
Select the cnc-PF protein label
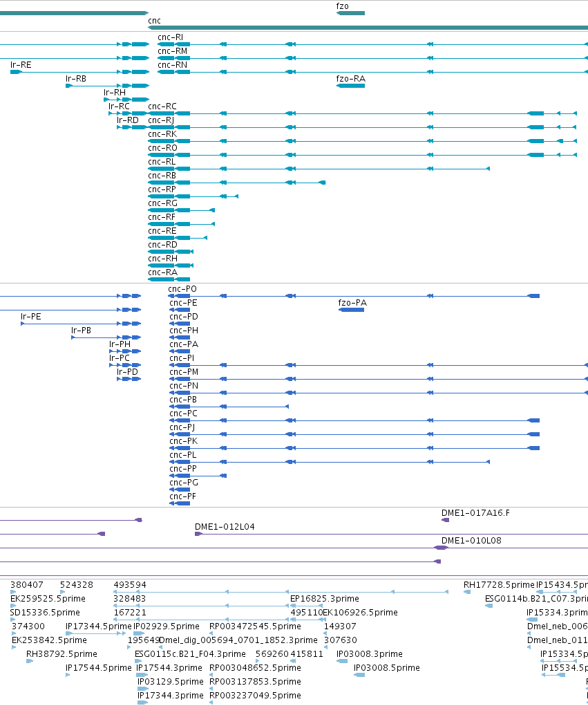(x=183, y=496)
